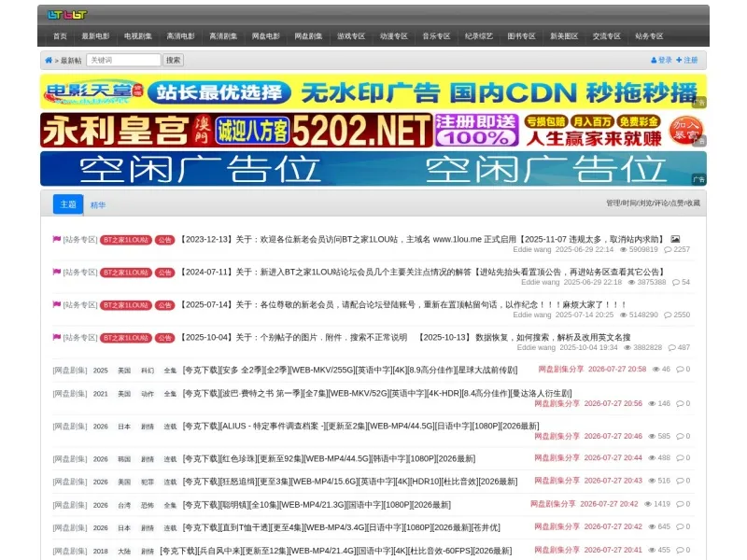Click the flag icon on the 2024-07-11 announcement
The image size is (747, 560).
click(57, 272)
